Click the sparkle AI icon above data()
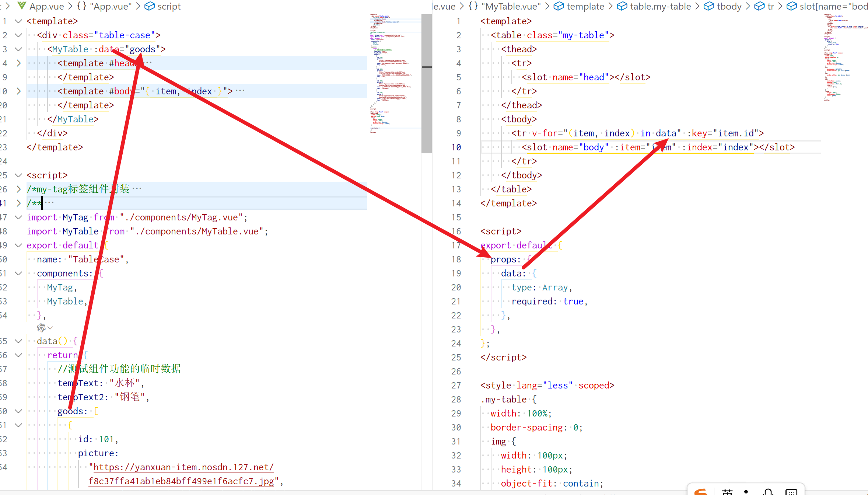This screenshot has height=495, width=868. click(41, 328)
